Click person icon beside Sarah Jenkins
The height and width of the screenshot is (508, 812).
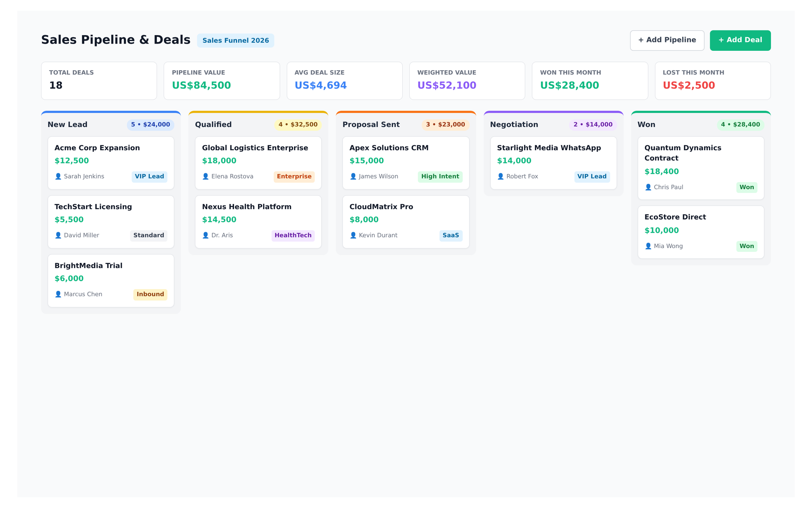pyautogui.click(x=58, y=177)
